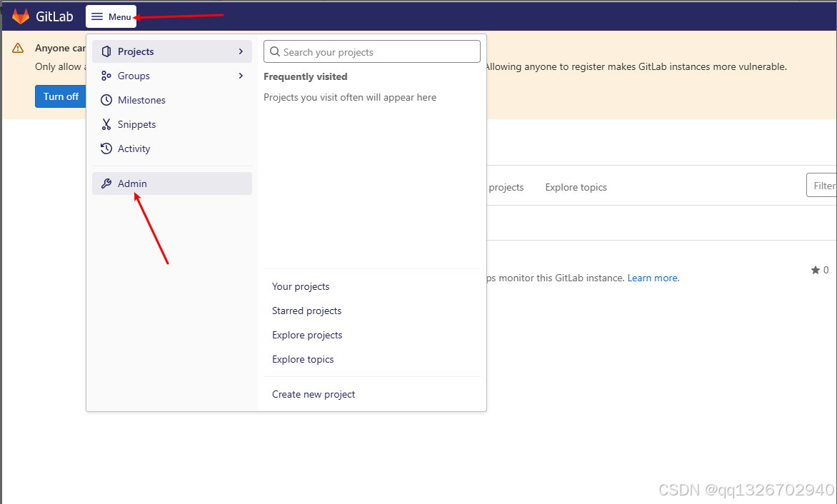Open Activity from the menu

click(x=172, y=148)
